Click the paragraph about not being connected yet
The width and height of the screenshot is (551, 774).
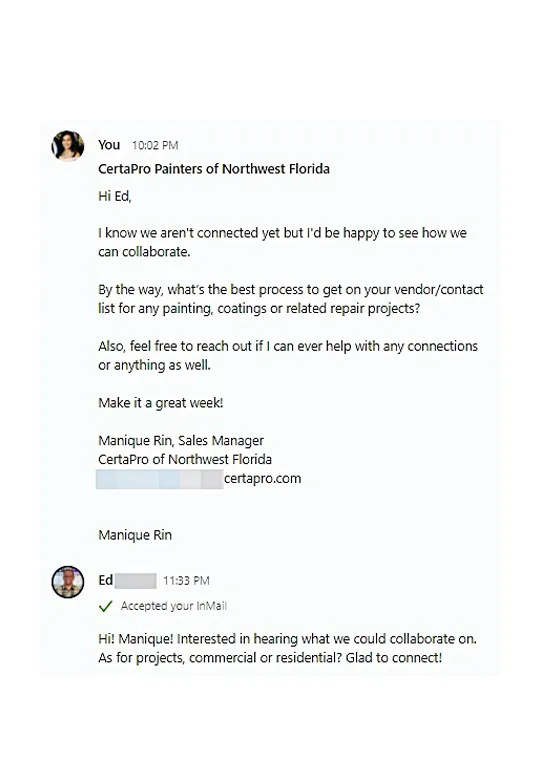282,242
